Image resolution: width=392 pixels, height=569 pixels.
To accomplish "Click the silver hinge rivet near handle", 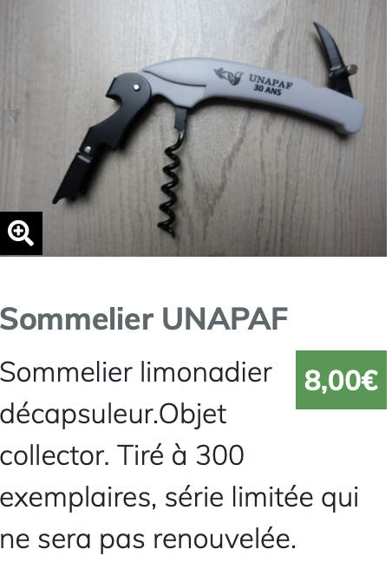I will (136, 87).
